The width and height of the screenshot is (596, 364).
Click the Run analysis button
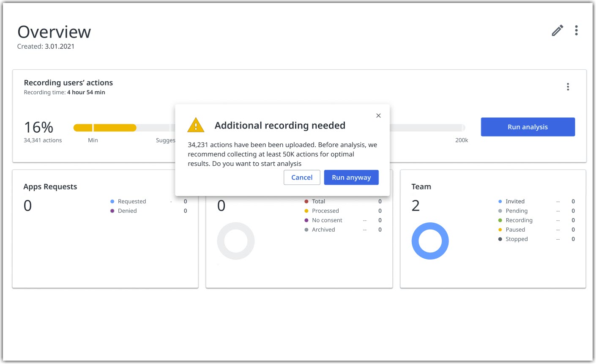(x=528, y=127)
